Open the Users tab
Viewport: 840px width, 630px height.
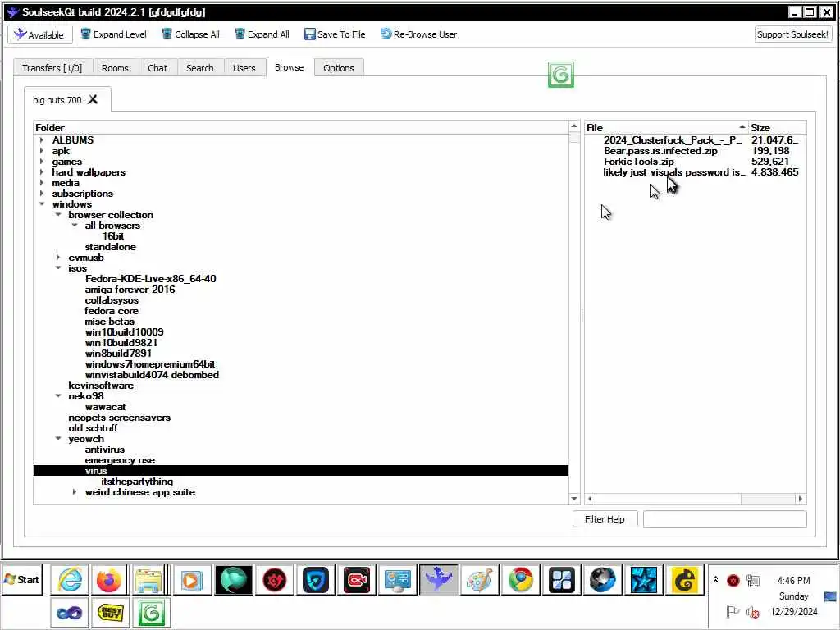point(244,68)
